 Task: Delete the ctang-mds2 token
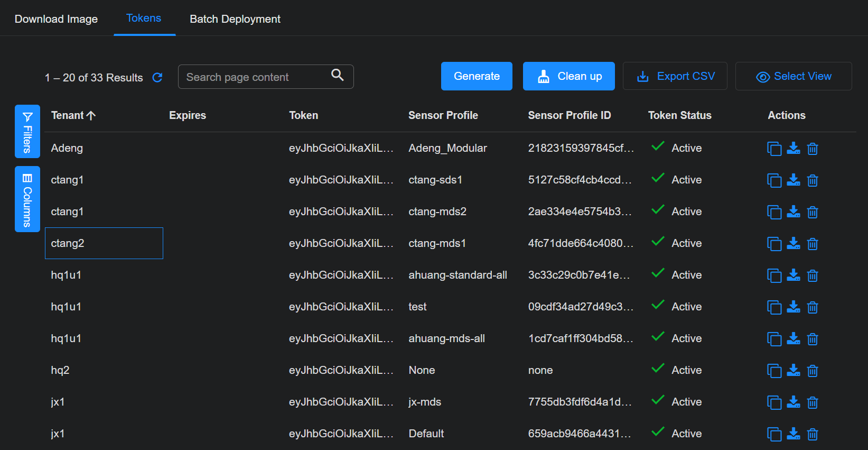[813, 212]
